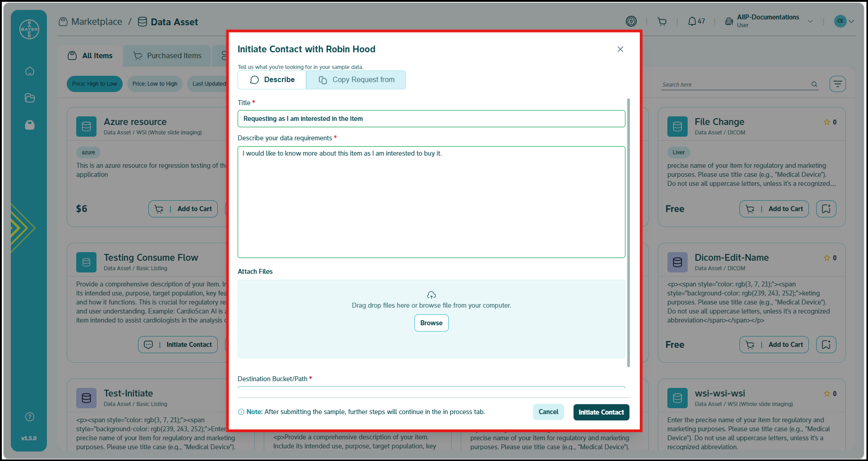This screenshot has height=461, width=868.
Task: Expand the AIIP-Documentations organization dropdown
Action: point(810,21)
